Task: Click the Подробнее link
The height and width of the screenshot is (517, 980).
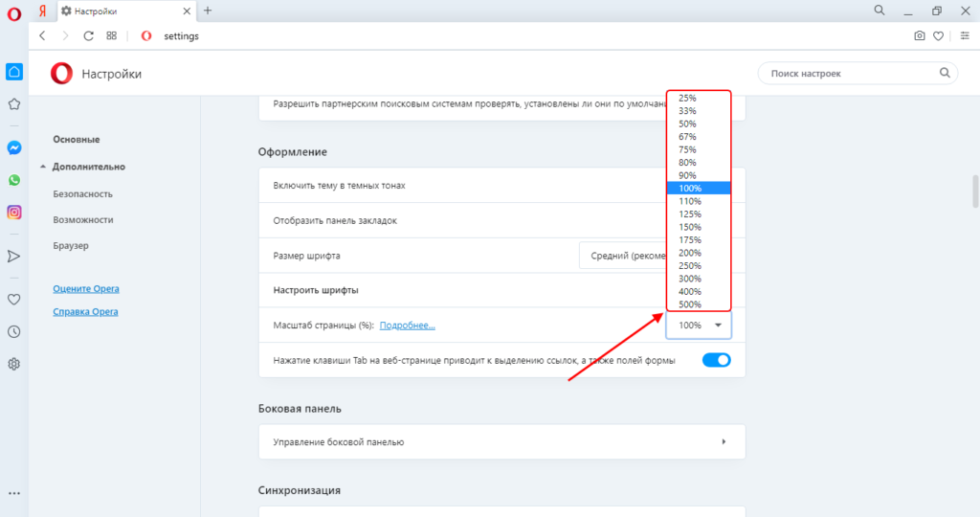Action: [407, 326]
